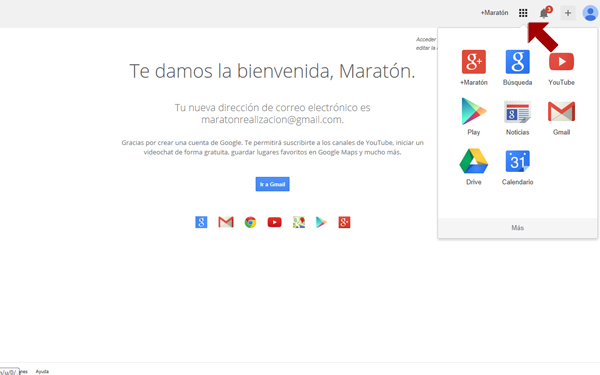Screen dimensions: 600x375
Task: Click YouTube icon in bottom row
Action: tap(274, 222)
